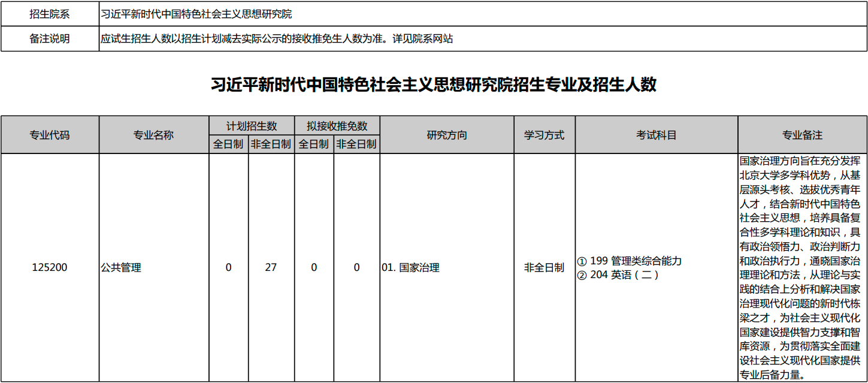Click the 招生院系 label cell
The width and height of the screenshot is (868, 383).
(x=50, y=14)
